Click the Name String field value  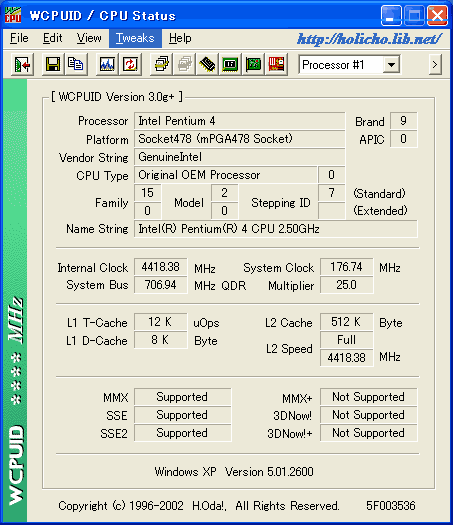coord(276,229)
